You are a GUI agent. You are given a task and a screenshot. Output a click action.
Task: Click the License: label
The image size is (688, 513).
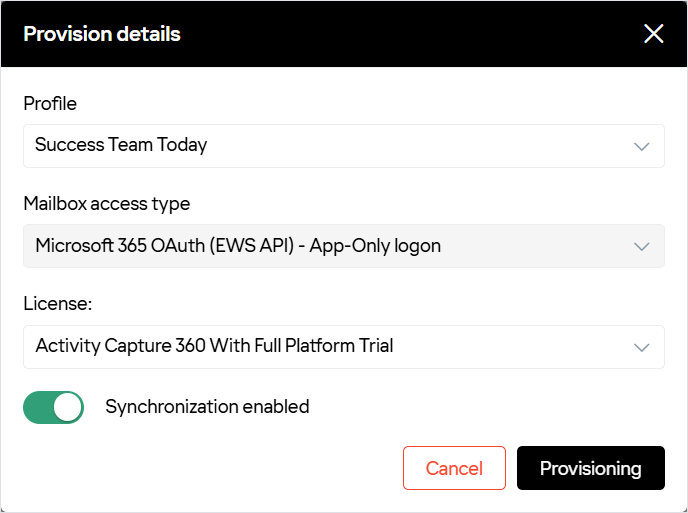pyautogui.click(x=58, y=304)
